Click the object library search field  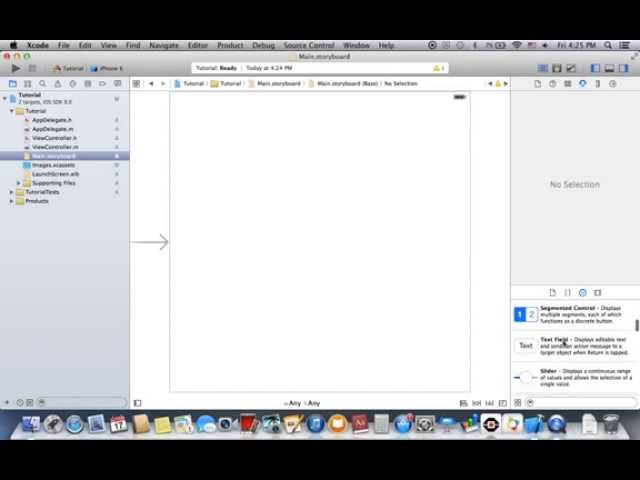click(581, 403)
